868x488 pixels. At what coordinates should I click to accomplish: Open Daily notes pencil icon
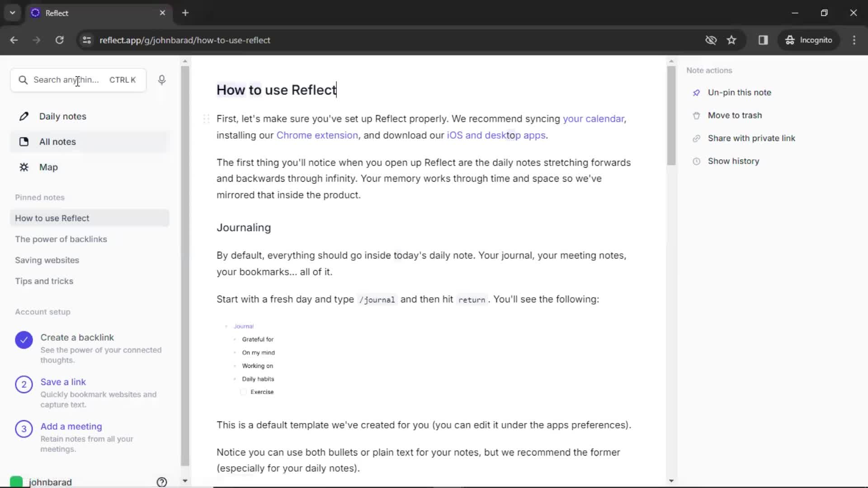24,117
